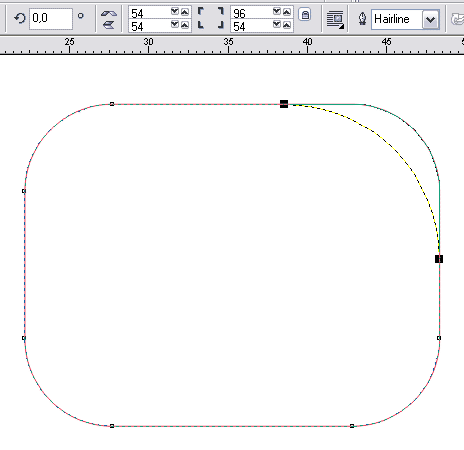Select the black node on the top edge

284,104
